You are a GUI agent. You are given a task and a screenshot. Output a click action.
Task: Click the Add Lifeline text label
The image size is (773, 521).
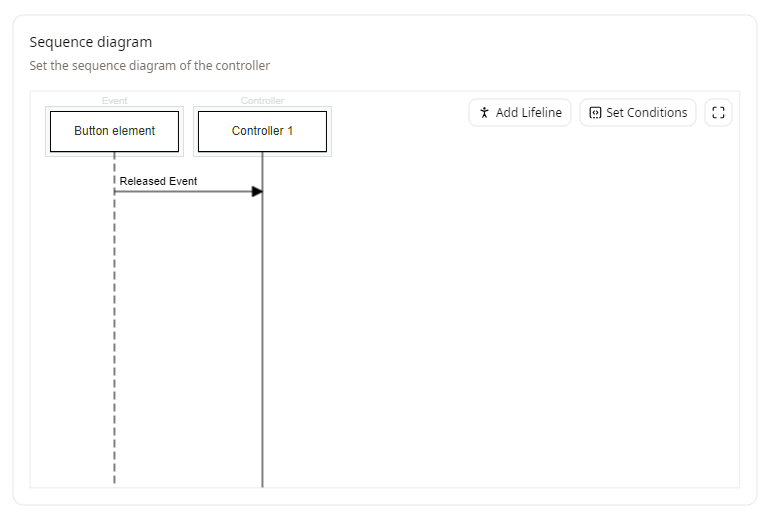(x=528, y=113)
